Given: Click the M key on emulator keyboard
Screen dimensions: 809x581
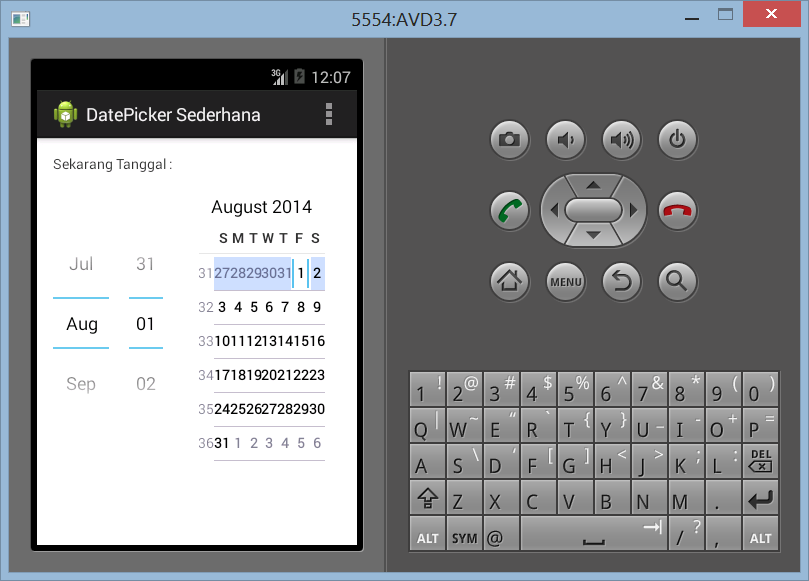Looking at the screenshot, I should click(x=686, y=497).
